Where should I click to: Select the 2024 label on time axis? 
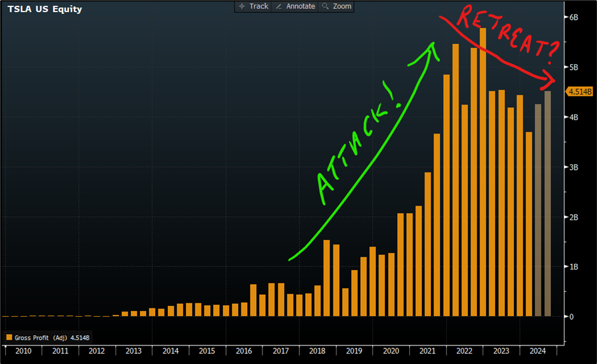[x=538, y=351]
